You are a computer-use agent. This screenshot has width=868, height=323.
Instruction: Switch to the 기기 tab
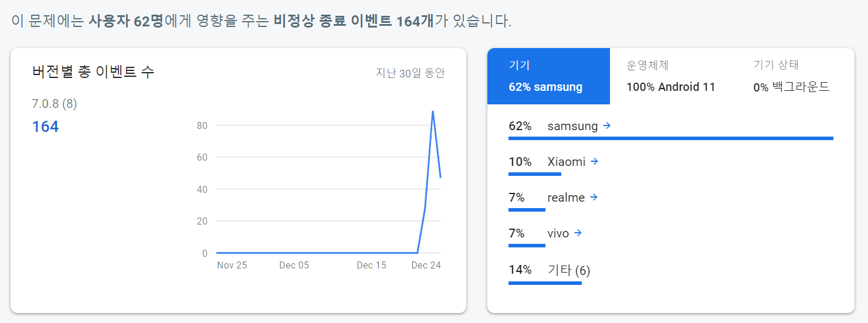tap(548, 76)
